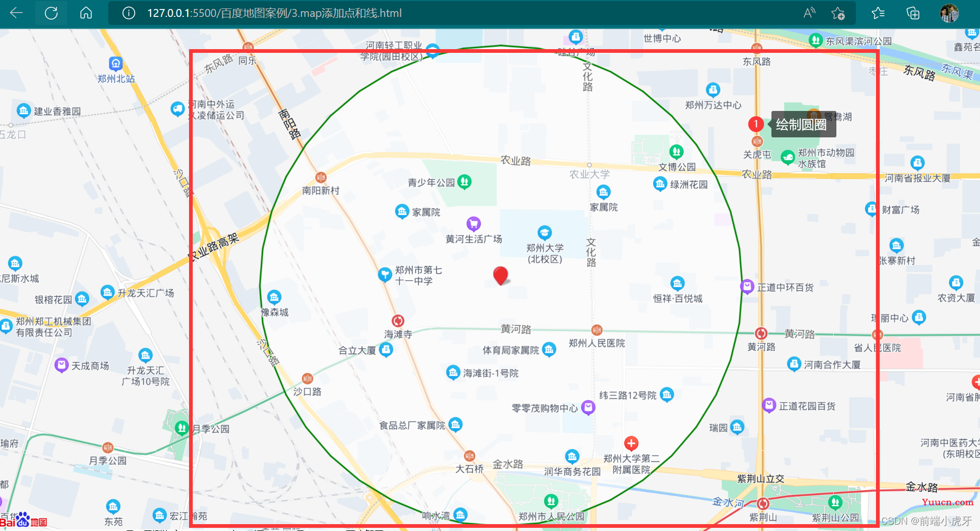View site information icon in address bar
The height and width of the screenshot is (531, 980).
point(128,13)
